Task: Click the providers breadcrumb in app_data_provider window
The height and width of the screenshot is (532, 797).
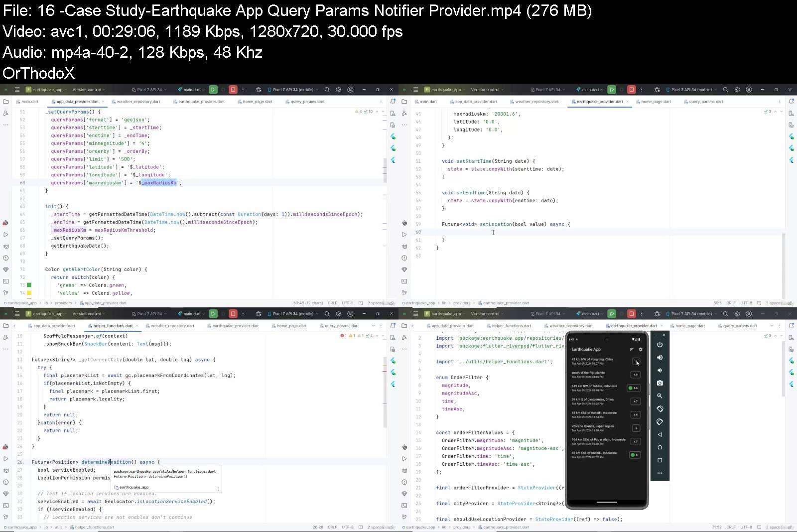Action: pos(63,303)
